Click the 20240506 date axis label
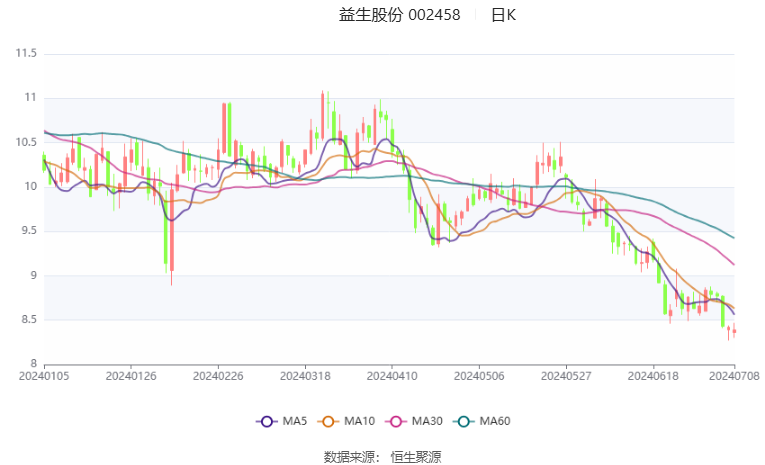 tap(479, 376)
